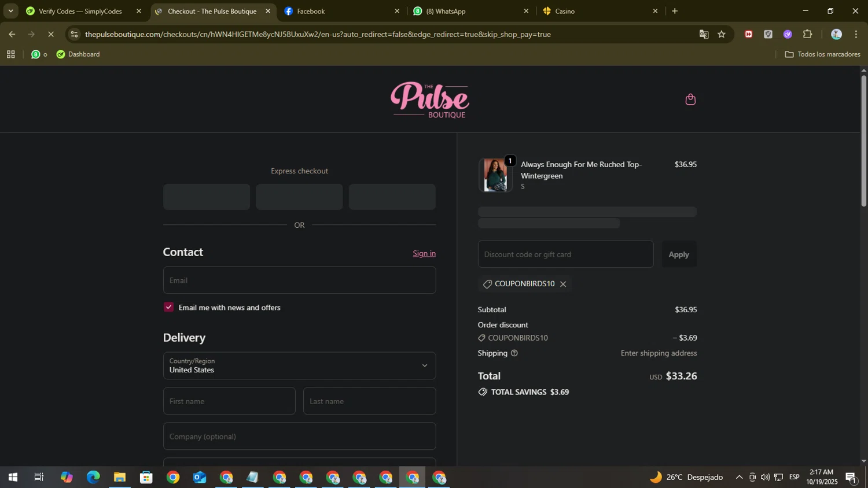The width and height of the screenshot is (868, 488).
Task: Remove the COUPONBIRDS10 coupon tag
Action: point(562,284)
